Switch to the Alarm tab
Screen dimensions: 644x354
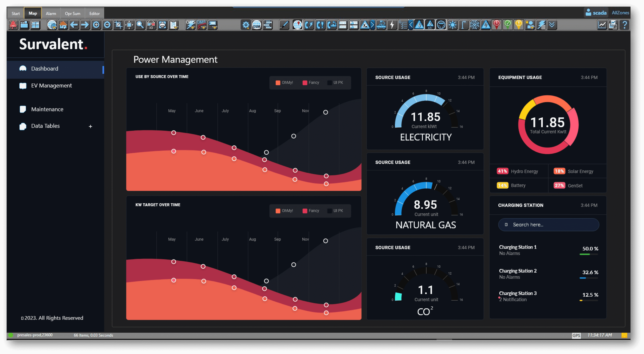51,13
